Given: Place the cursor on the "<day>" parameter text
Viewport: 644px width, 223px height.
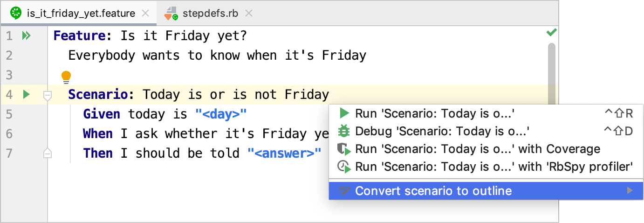Looking at the screenshot, I should (x=220, y=114).
